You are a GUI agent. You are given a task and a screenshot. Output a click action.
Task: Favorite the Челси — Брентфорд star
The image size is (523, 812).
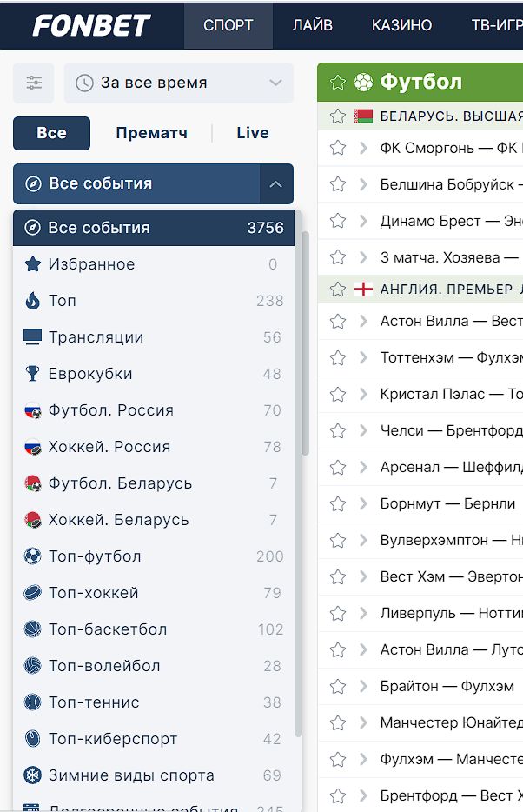[338, 430]
